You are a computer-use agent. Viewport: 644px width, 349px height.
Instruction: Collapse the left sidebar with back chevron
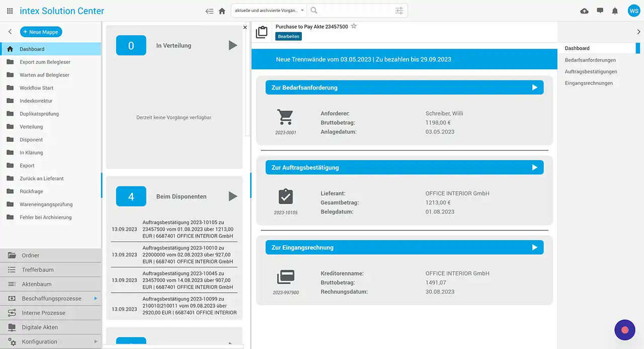[x=10, y=32]
